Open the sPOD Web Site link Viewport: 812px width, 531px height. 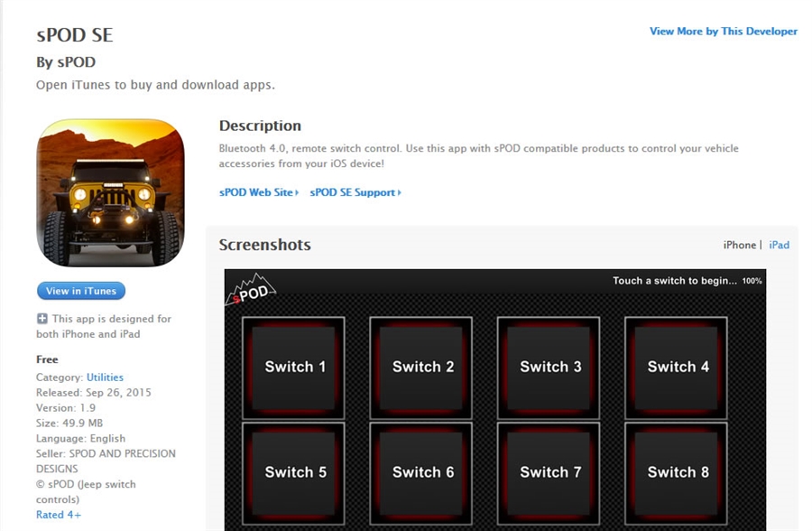click(x=259, y=192)
